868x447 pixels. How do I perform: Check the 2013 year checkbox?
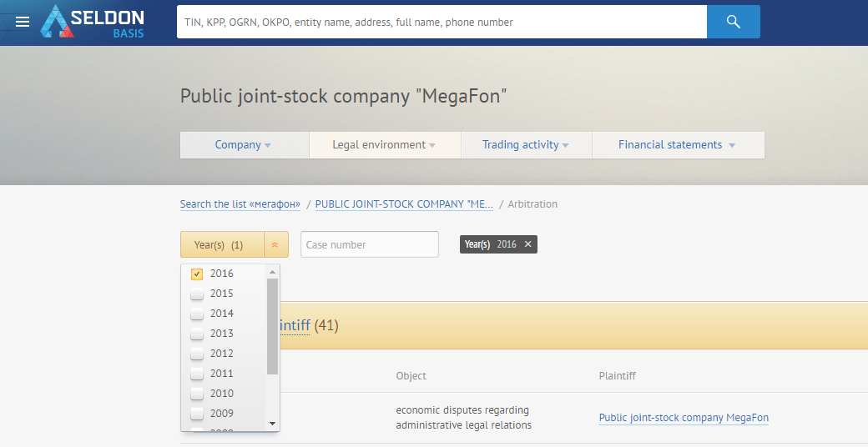197,334
